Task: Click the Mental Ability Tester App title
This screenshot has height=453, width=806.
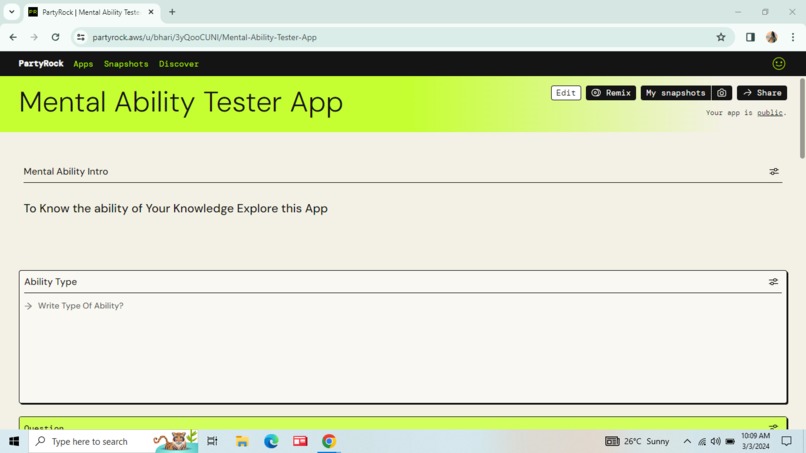Action: [181, 102]
